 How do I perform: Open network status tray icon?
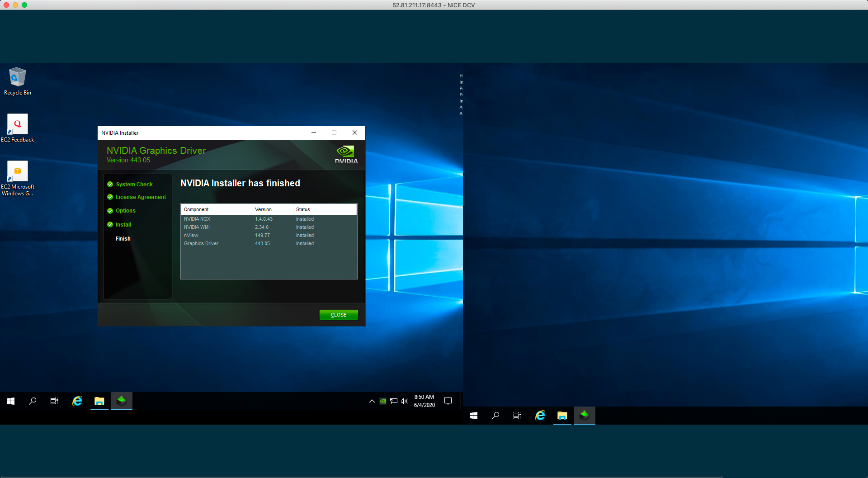coord(394,401)
